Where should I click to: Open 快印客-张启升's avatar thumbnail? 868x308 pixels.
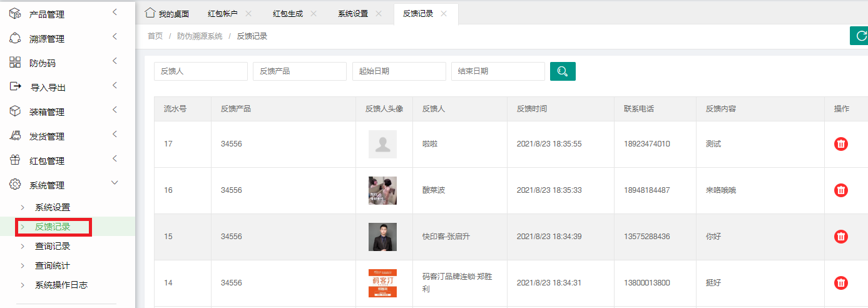382,237
